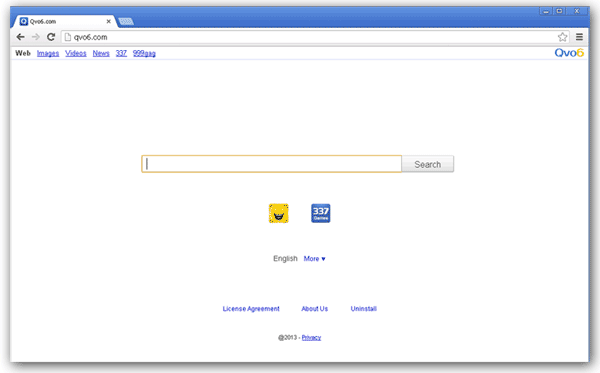Open the News search link
This screenshot has height=373, width=600.
tap(101, 53)
